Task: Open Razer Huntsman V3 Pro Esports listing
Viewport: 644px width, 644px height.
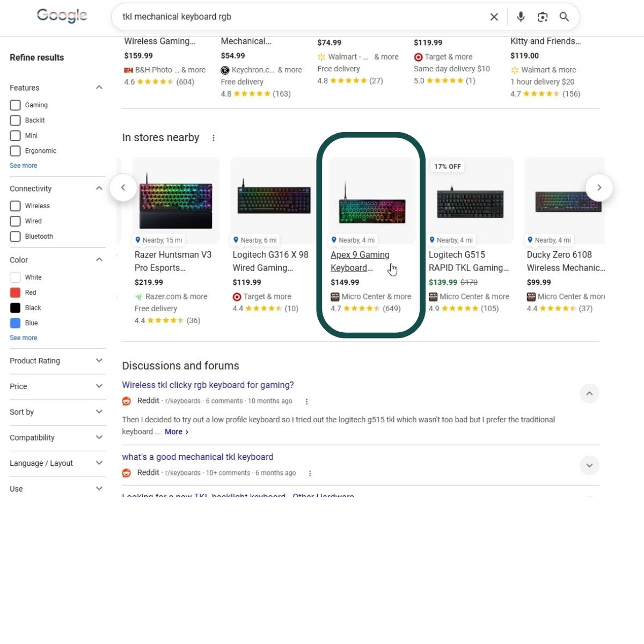Action: pos(173,261)
